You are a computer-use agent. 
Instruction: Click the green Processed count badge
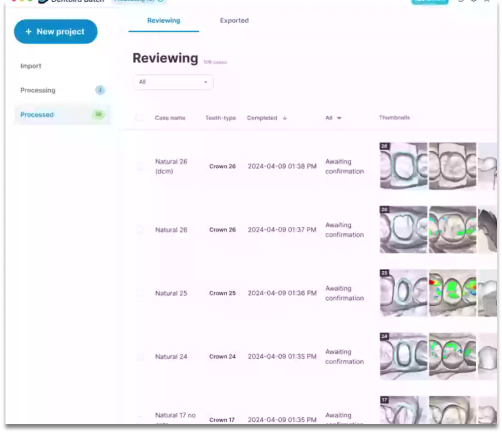point(98,114)
